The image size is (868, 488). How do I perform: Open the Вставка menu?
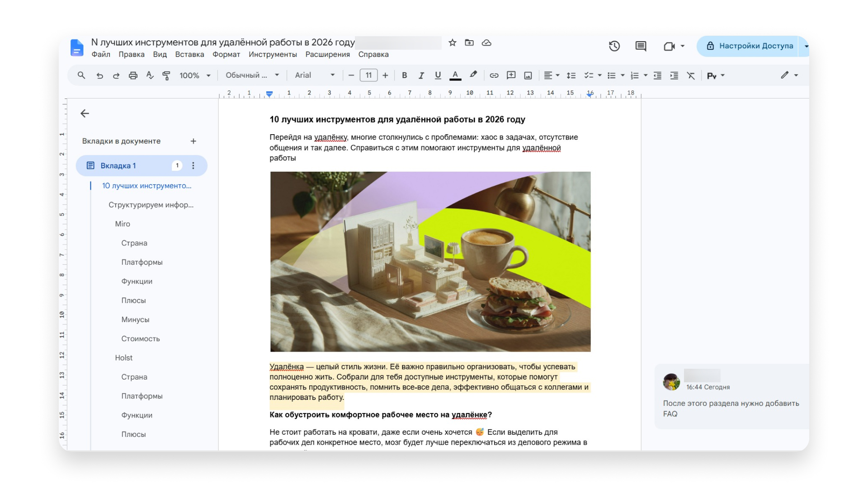(189, 54)
